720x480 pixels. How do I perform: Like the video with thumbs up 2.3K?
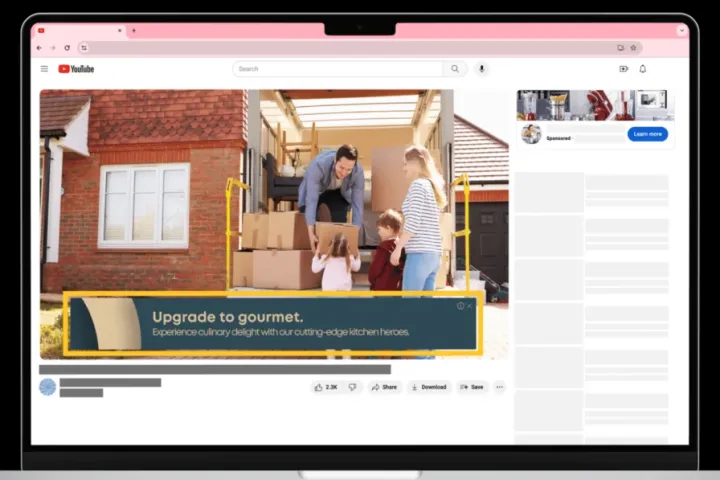tap(326, 387)
